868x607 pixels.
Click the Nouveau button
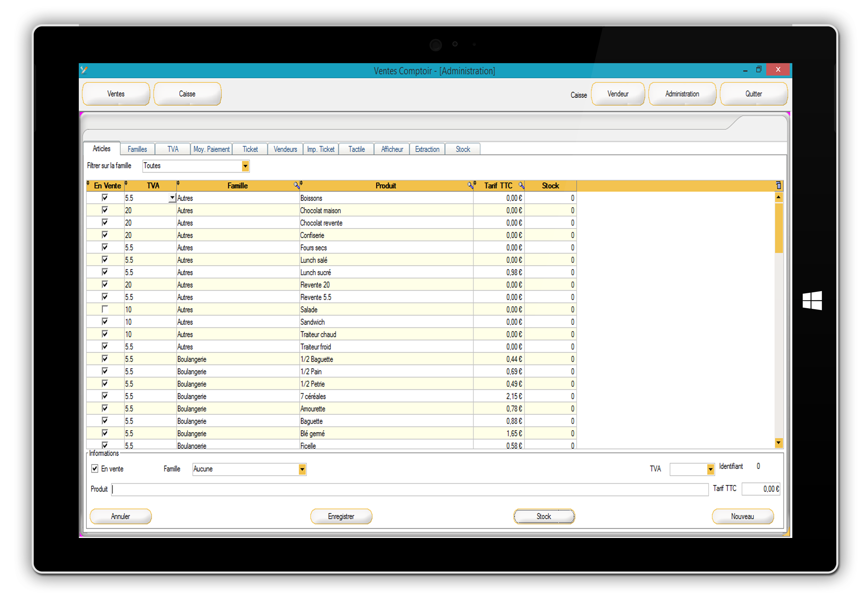tap(743, 516)
